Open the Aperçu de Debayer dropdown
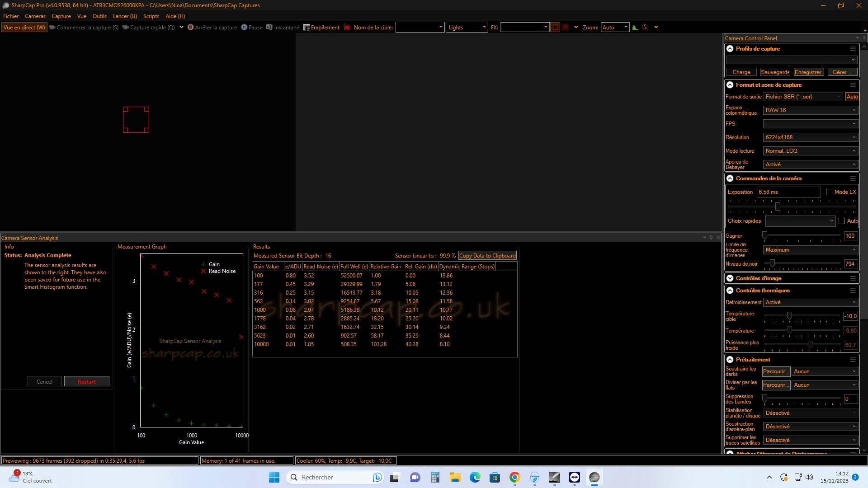Image resolution: width=868 pixels, height=488 pixels. 810,164
